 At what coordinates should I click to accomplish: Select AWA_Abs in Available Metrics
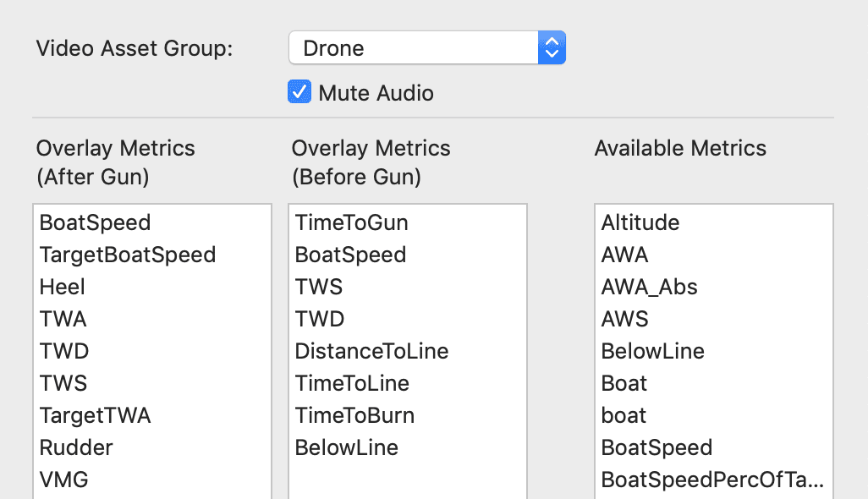pyautogui.click(x=714, y=287)
